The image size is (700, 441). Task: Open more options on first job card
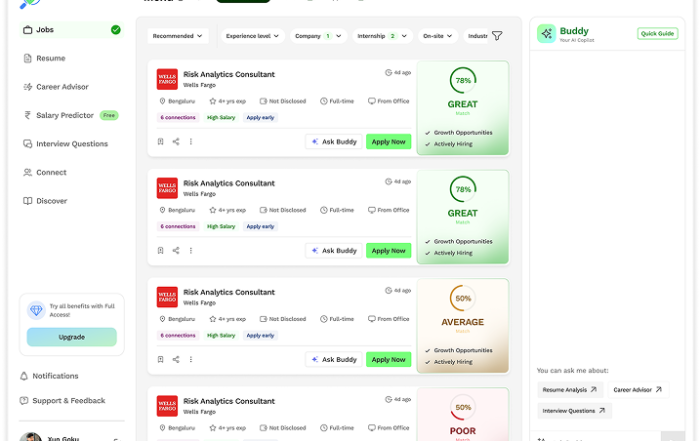[x=191, y=142]
